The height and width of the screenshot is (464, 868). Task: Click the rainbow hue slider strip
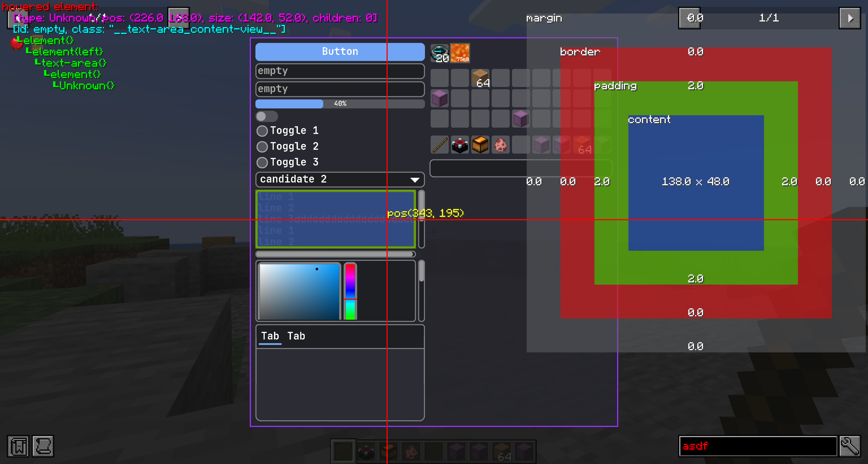coord(350,291)
